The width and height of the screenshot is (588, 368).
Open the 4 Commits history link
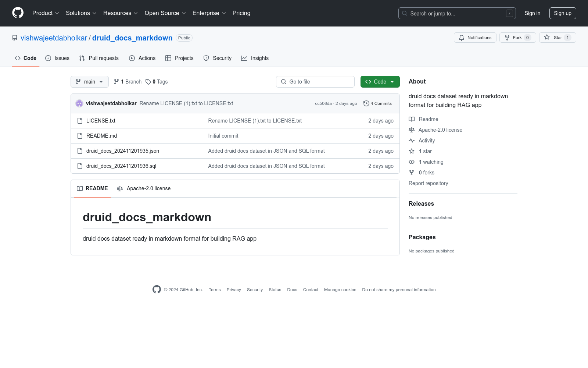(x=377, y=103)
